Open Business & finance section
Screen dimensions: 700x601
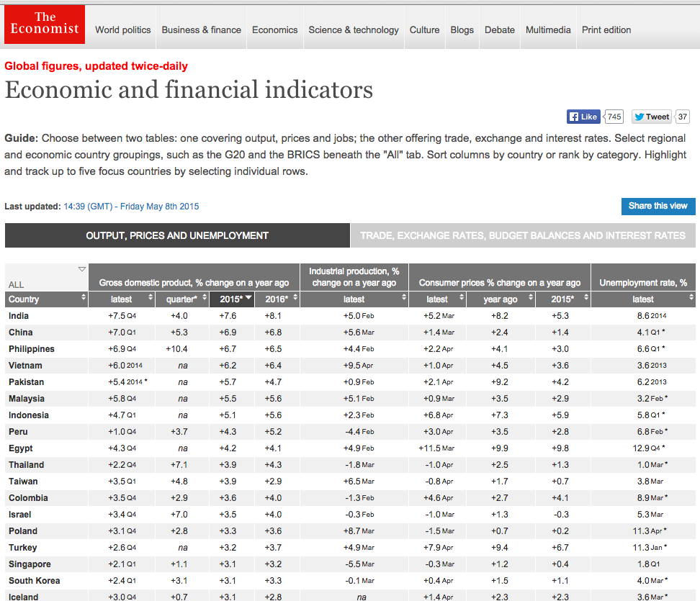coord(202,30)
